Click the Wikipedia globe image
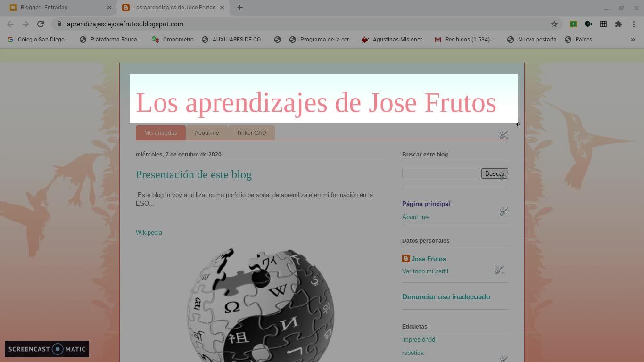Viewport: 644px width, 362px height. tap(260, 305)
